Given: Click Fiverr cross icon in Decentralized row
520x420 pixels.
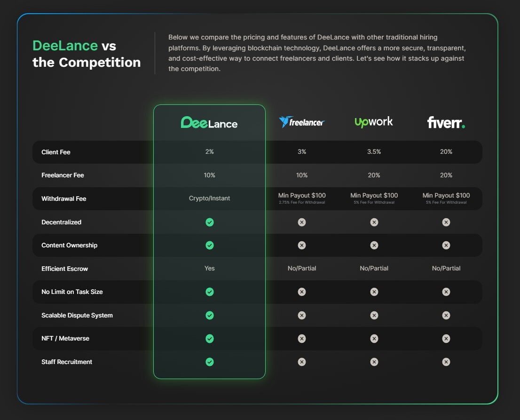Looking at the screenshot, I should click(446, 222).
